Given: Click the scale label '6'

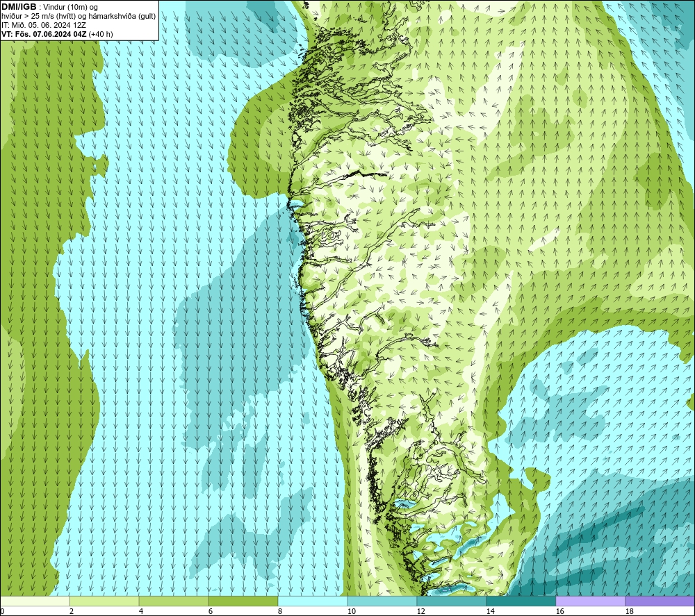Looking at the screenshot, I should coord(210,612).
